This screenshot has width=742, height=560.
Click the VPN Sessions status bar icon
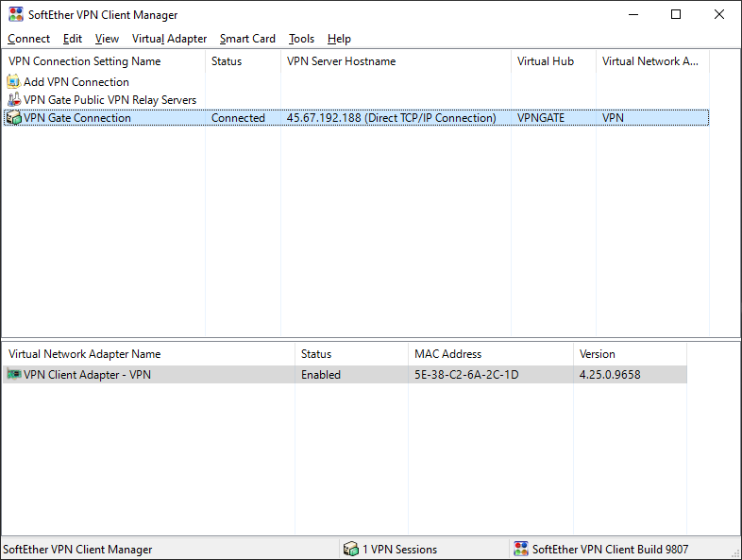click(x=351, y=549)
